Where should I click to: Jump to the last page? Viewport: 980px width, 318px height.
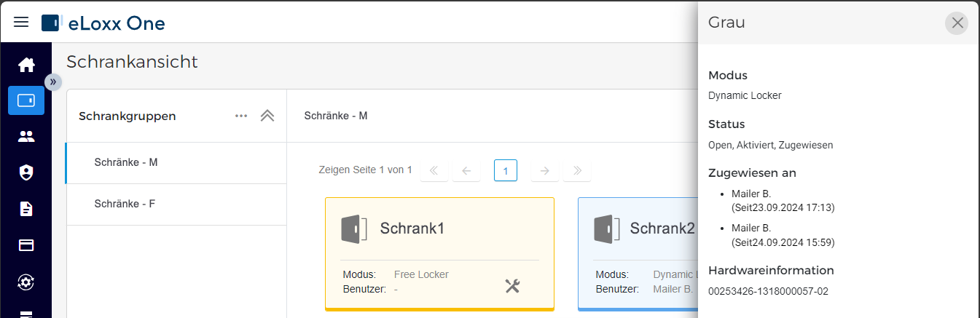click(577, 171)
